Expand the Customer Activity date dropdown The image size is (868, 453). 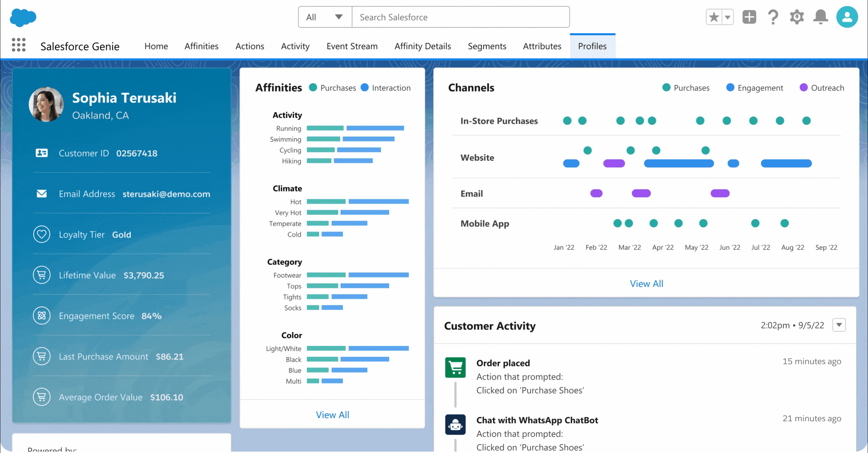(x=839, y=325)
